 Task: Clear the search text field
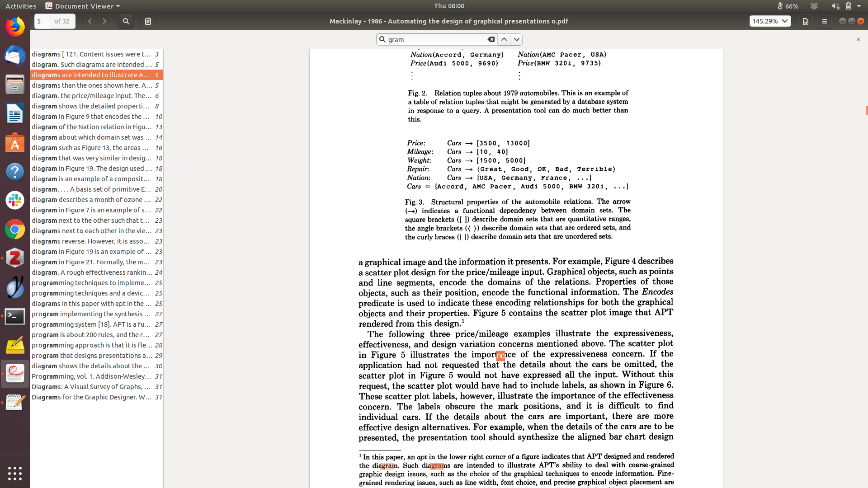coord(491,40)
